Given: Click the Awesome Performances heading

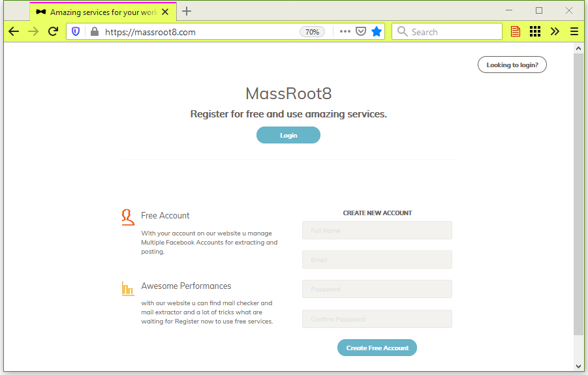Looking at the screenshot, I should [x=186, y=286].
